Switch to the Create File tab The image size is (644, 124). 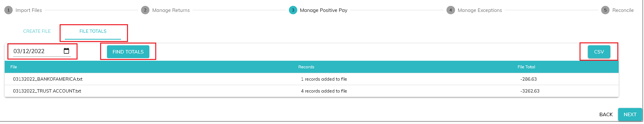pyautogui.click(x=37, y=31)
